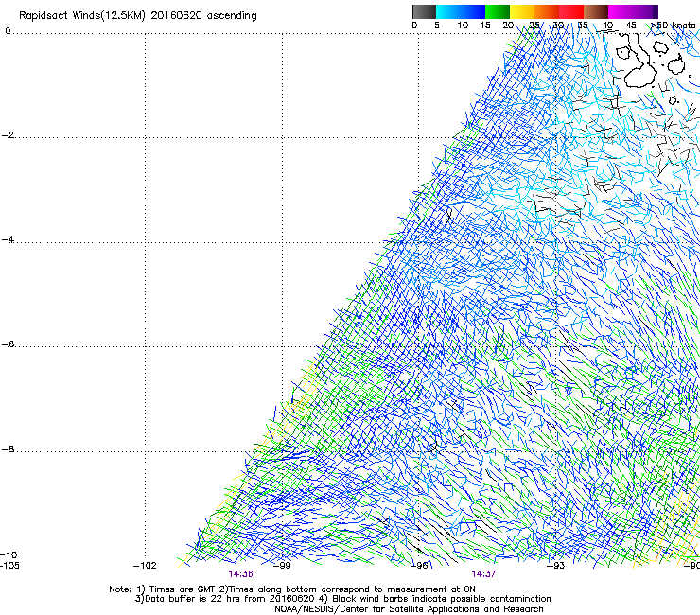
Task: Click the '-93' longitude axis label
Action: click(x=556, y=566)
